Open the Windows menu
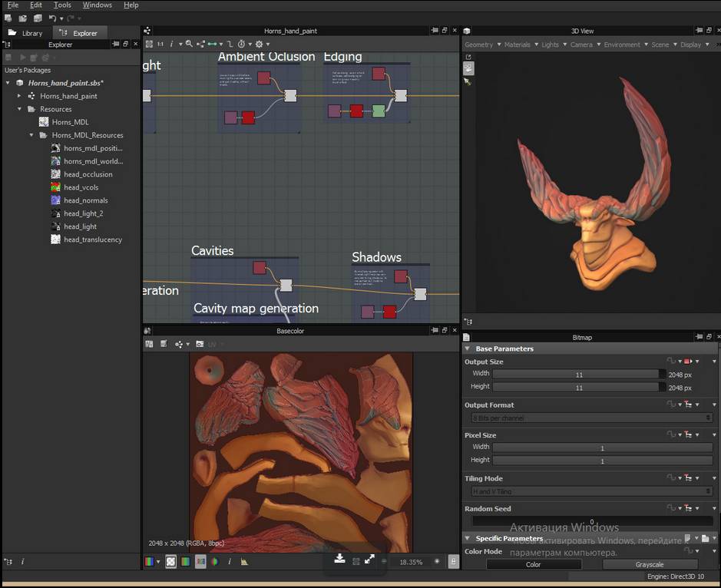This screenshot has width=721, height=588. [98, 5]
